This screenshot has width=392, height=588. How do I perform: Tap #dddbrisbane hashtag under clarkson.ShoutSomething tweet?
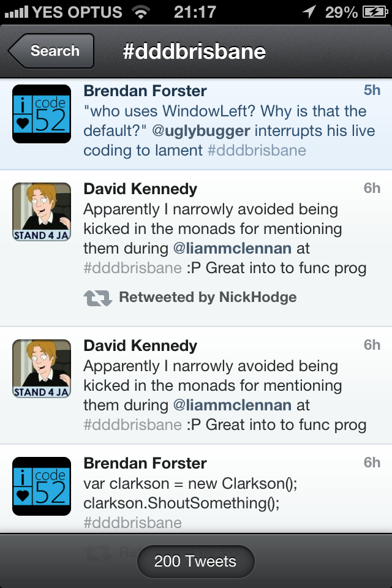[133, 522]
